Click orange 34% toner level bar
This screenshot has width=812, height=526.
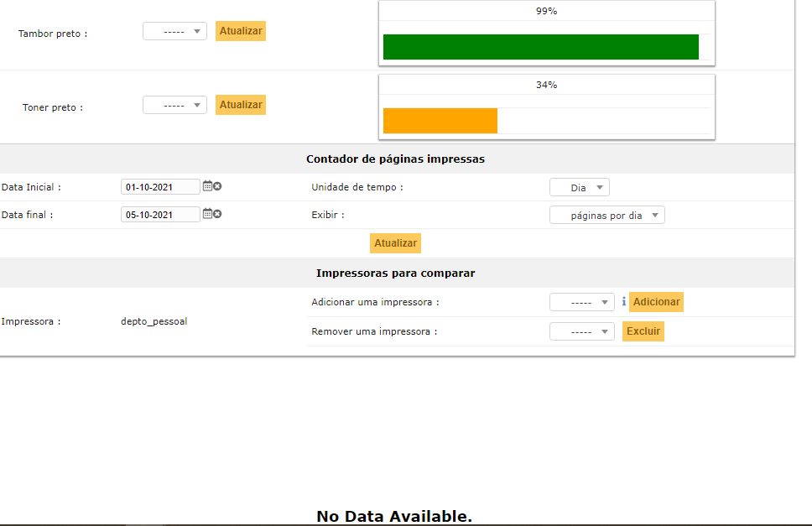click(440, 121)
